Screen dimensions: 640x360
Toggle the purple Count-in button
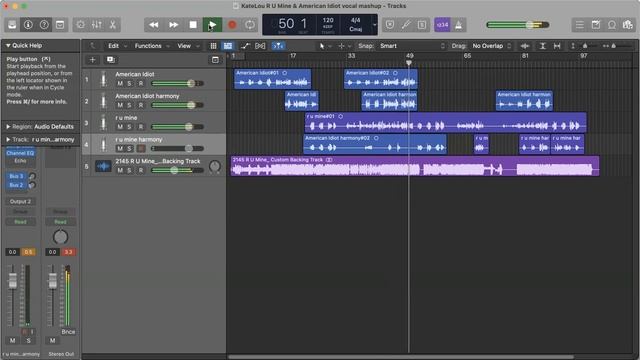pyautogui.click(x=442, y=25)
